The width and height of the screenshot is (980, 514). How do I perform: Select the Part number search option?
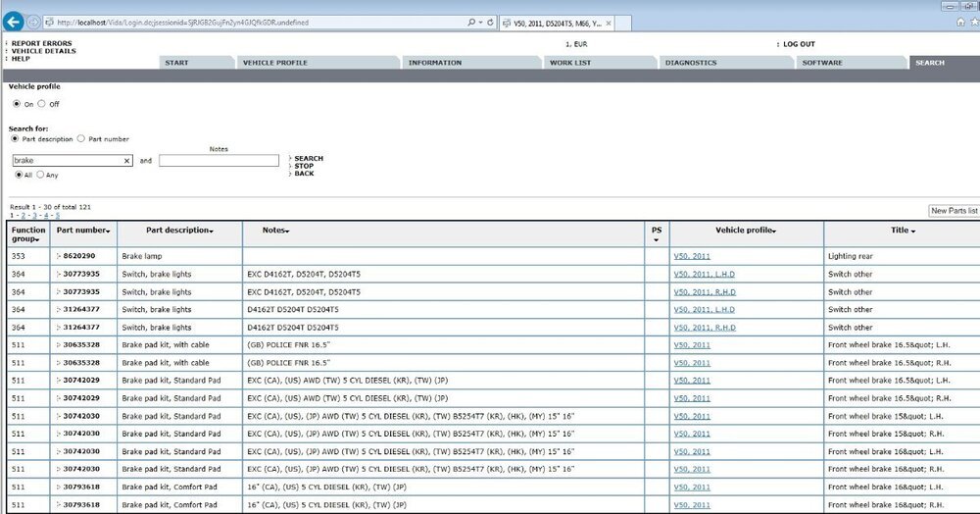pyautogui.click(x=80, y=139)
